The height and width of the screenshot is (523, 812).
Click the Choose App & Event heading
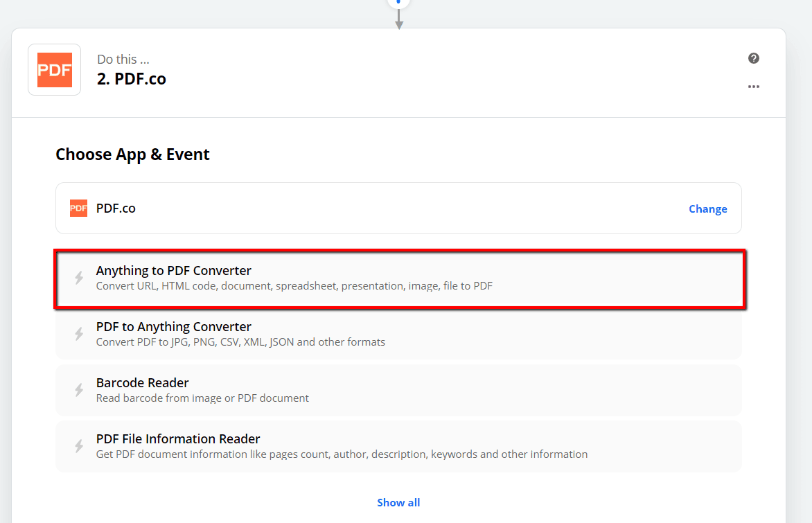click(x=132, y=154)
